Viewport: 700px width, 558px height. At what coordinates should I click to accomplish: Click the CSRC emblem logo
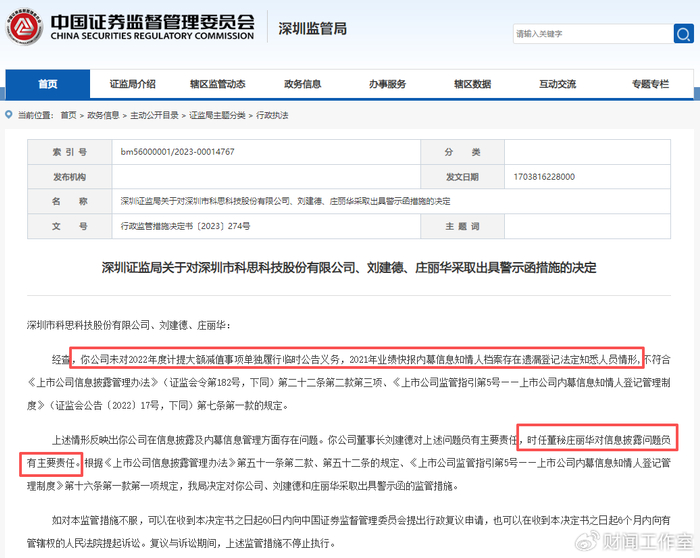point(24,27)
